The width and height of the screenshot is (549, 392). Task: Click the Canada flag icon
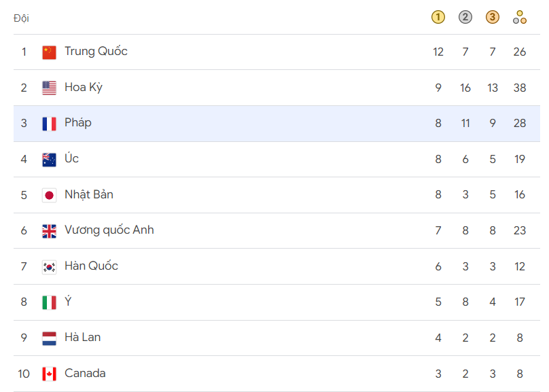[x=49, y=374]
